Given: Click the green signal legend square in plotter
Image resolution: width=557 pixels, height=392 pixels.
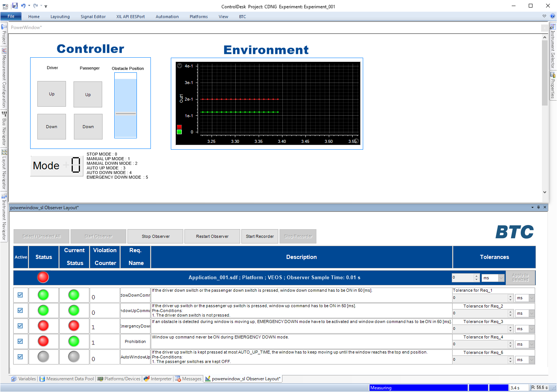Looking at the screenshot, I should click(180, 132).
